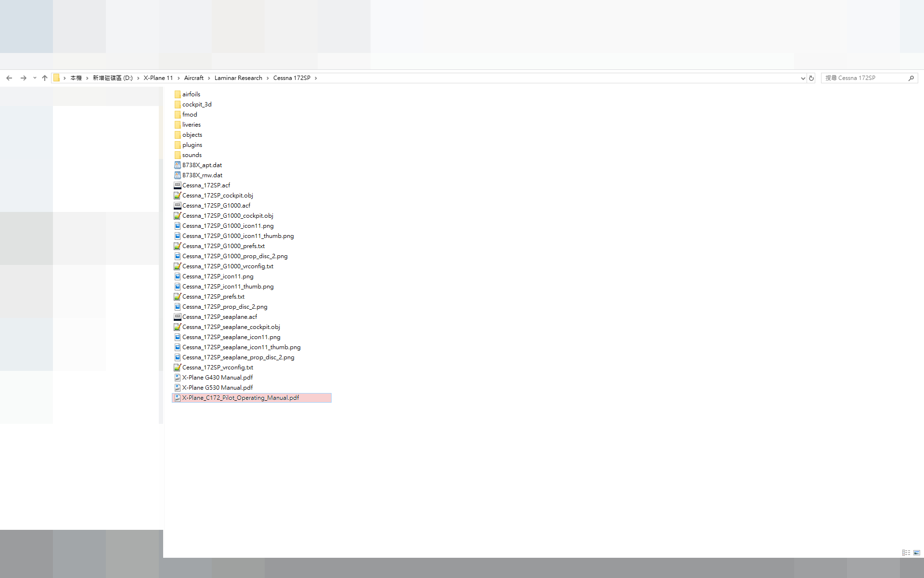Screen dimensions: 924x578
Task: Expand chevron after Cessna 172SP breadcrumb
Action: click(316, 78)
